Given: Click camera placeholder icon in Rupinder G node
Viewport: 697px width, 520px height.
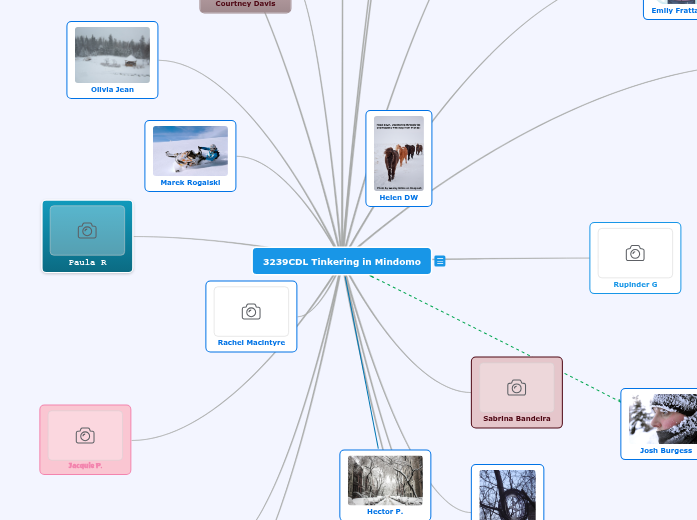Looking at the screenshot, I should pos(634,253).
